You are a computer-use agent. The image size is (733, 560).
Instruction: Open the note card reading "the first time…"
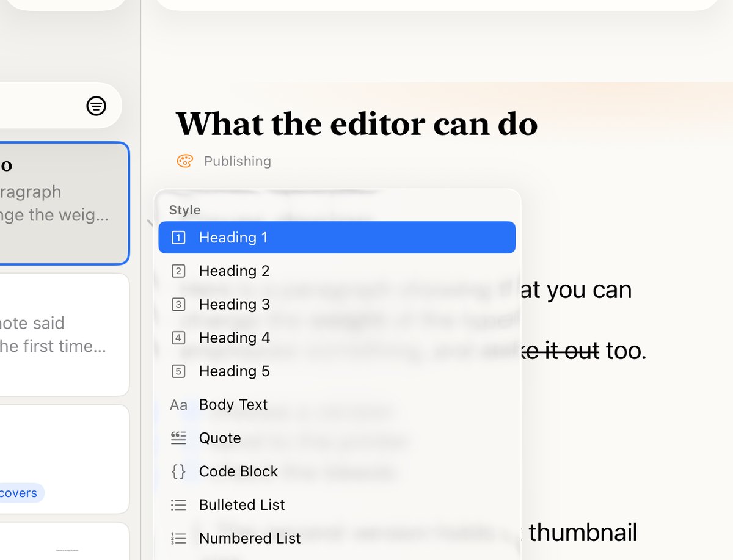(x=64, y=335)
